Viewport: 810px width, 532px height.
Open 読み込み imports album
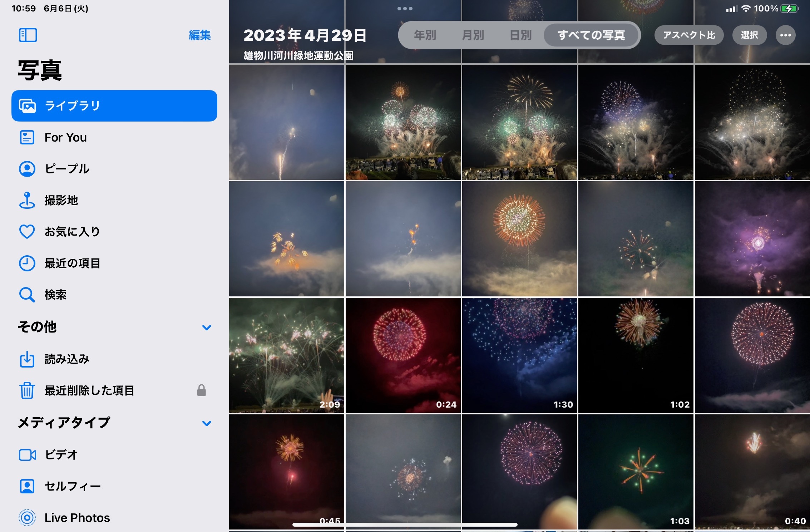click(66, 359)
